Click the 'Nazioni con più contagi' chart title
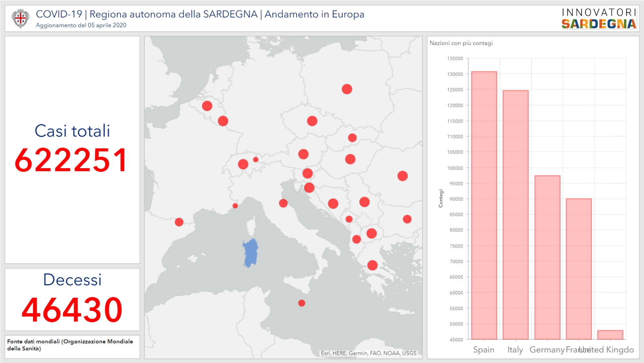 (461, 43)
